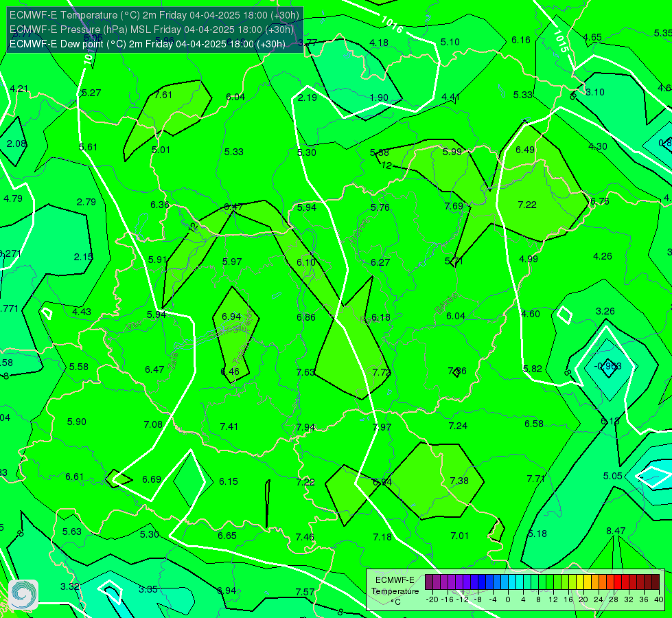Click the 6.76 dew point value
This screenshot has height=618, width=672.
pyautogui.click(x=599, y=201)
